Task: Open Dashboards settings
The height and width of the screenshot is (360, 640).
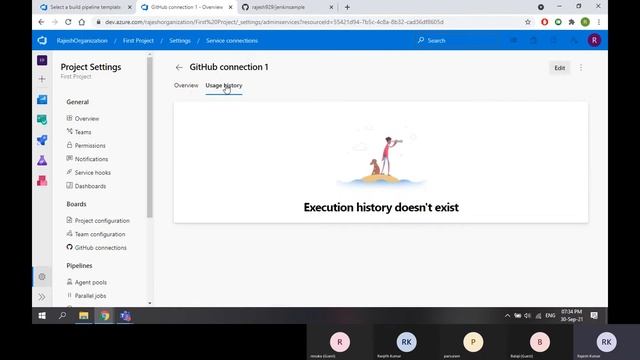Action: point(86,186)
